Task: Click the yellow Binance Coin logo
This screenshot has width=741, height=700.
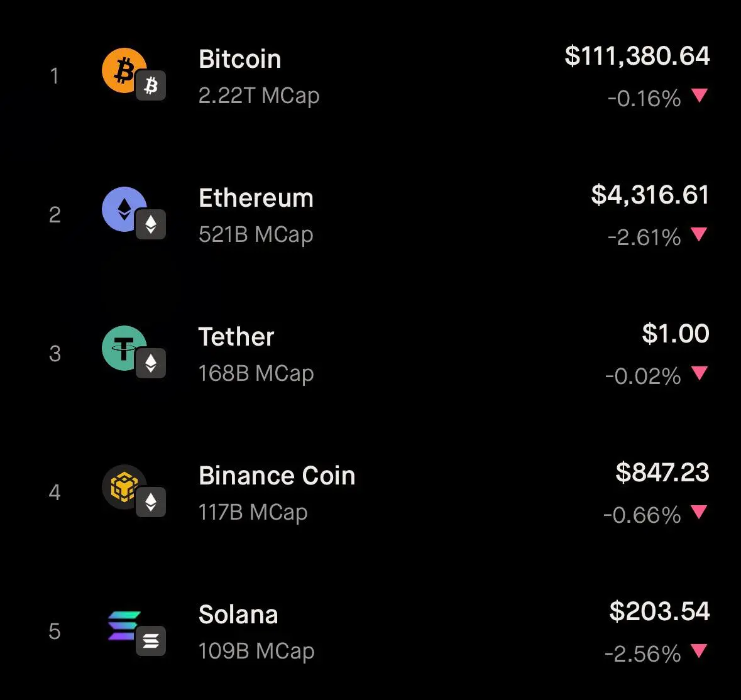Action: click(124, 486)
